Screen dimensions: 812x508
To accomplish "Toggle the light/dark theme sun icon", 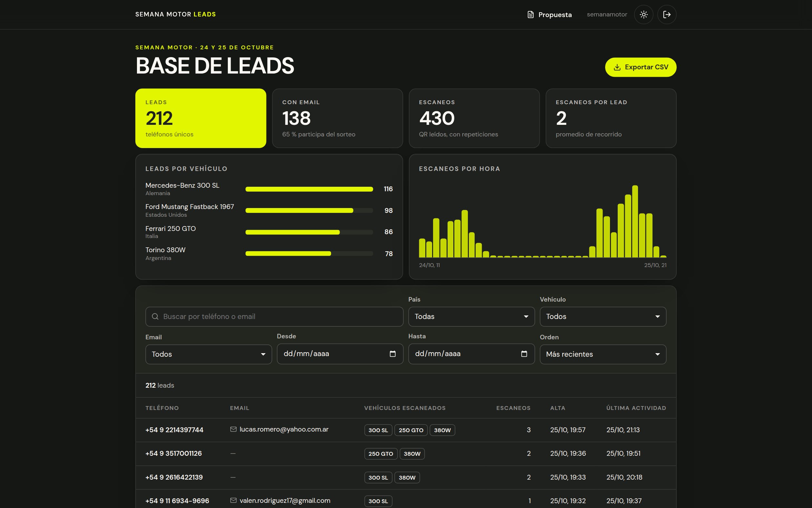I will click(x=643, y=15).
